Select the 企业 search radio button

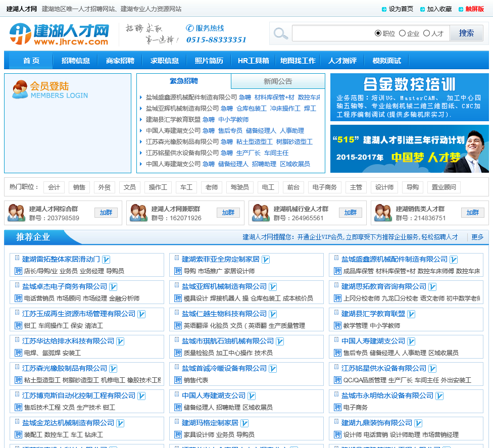point(402,33)
